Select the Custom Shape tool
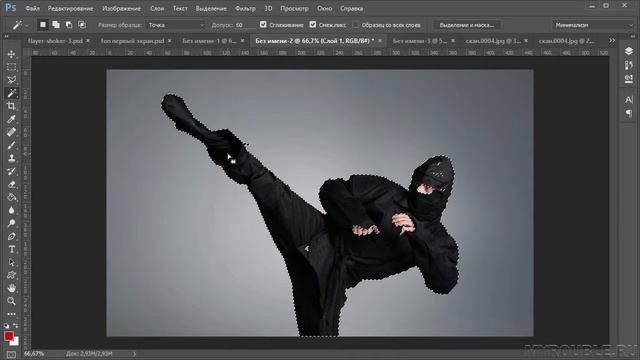The width and height of the screenshot is (640, 360). 11,276
